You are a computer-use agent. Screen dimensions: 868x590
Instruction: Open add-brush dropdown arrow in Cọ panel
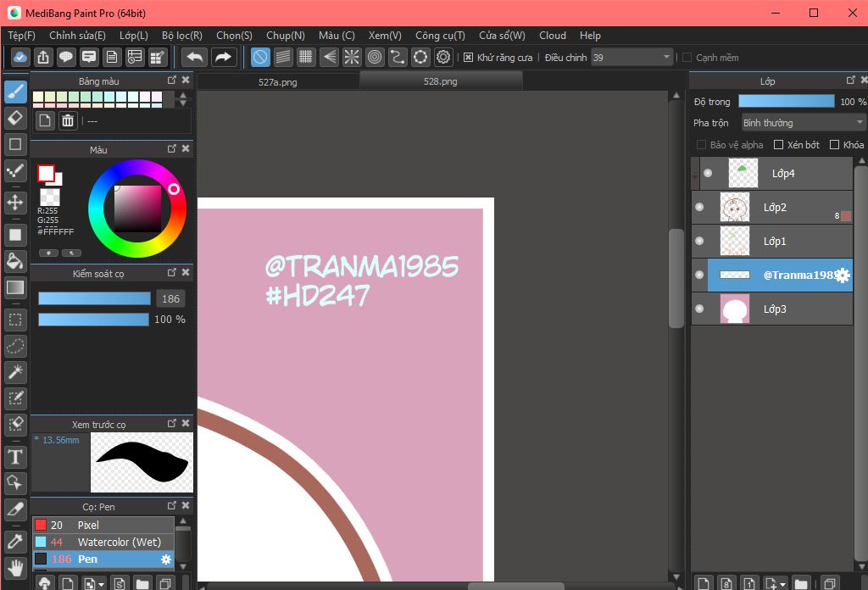[102, 584]
